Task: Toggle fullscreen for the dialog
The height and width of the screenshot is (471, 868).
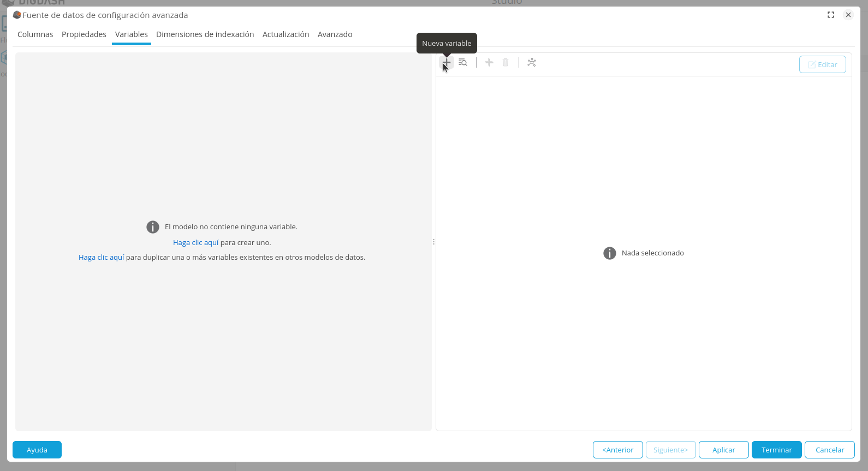Action: pos(831,15)
